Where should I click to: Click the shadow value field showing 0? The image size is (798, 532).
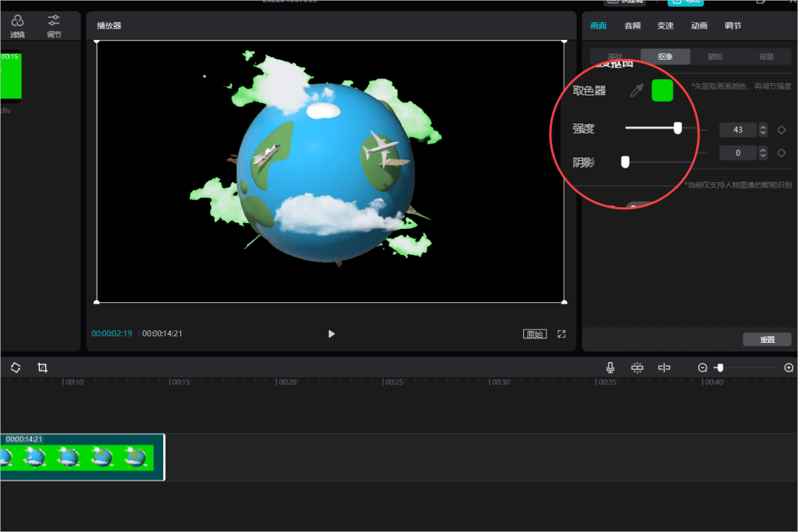738,153
